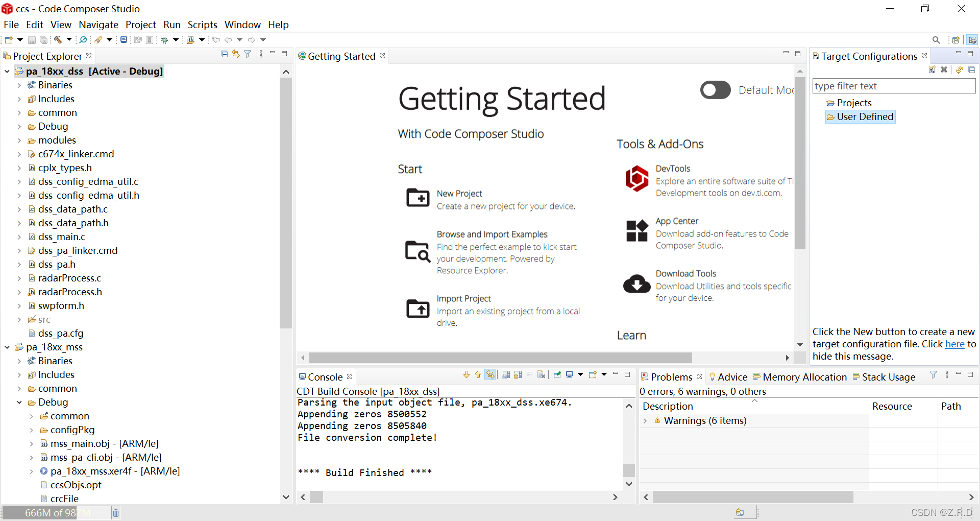980x521 pixels.
Task: Collapse all in Project Explorer
Action: tap(224, 54)
